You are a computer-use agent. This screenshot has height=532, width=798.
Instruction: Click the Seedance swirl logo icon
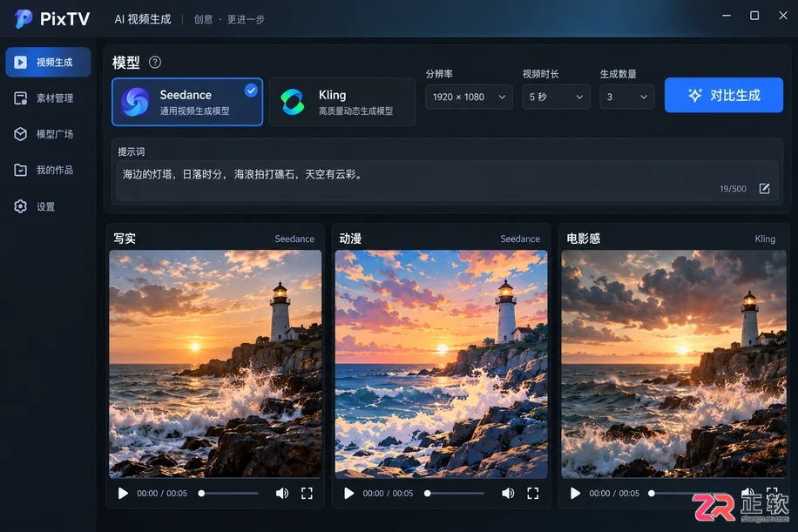click(135, 102)
